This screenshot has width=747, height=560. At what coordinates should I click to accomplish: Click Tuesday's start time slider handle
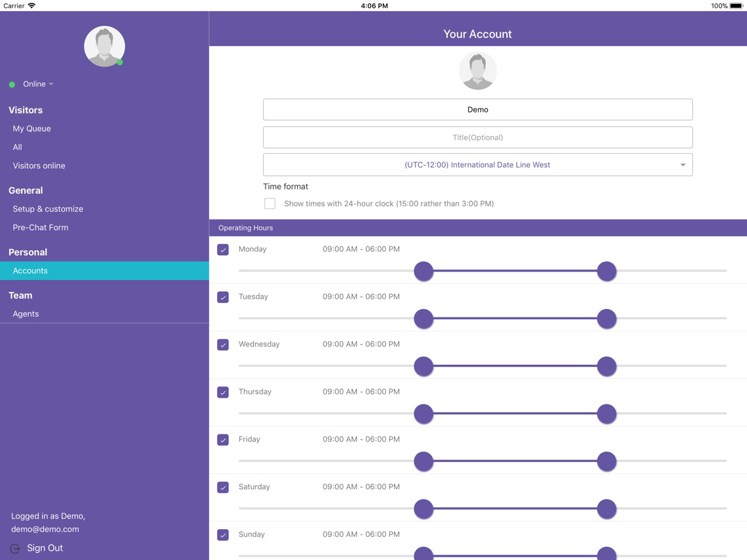[x=423, y=319]
